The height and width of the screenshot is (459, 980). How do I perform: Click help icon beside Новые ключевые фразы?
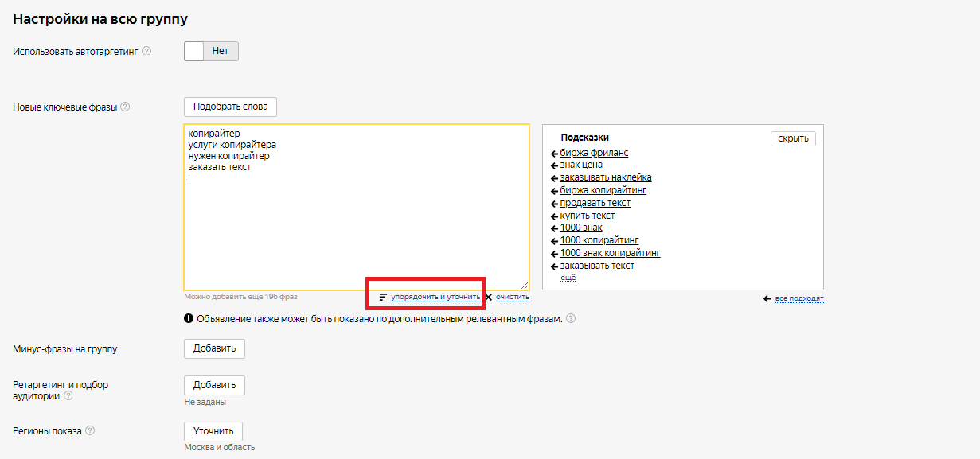pos(125,107)
